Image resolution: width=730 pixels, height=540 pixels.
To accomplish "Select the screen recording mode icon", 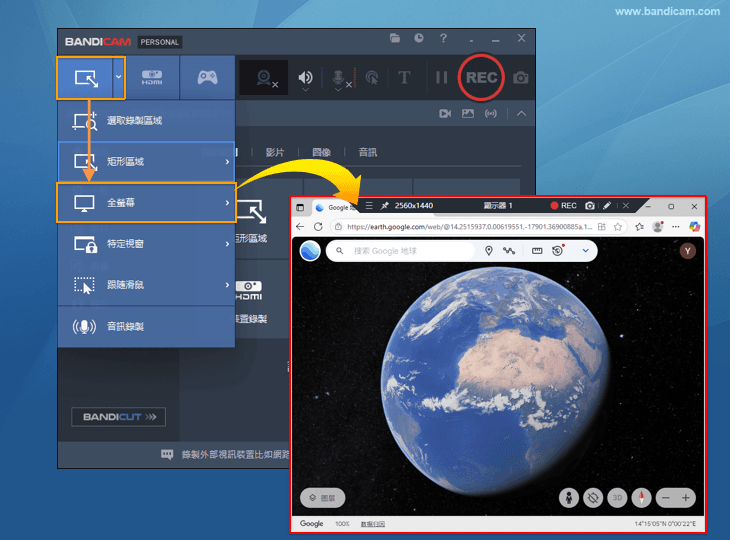I will click(86, 78).
